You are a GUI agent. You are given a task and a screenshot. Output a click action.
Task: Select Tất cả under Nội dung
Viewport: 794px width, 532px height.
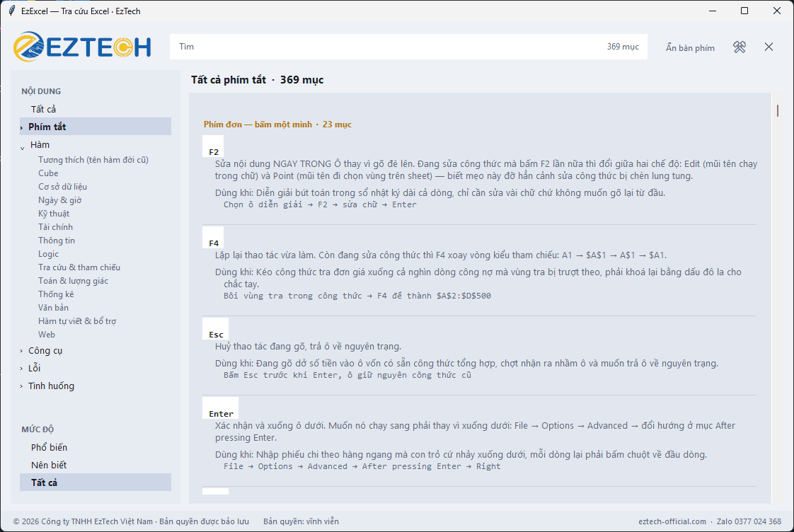(44, 110)
